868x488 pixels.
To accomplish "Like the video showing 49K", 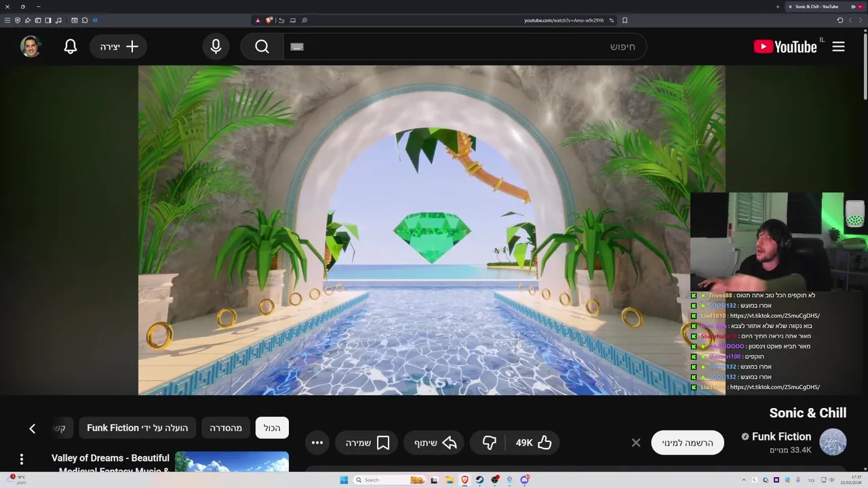I will click(534, 443).
